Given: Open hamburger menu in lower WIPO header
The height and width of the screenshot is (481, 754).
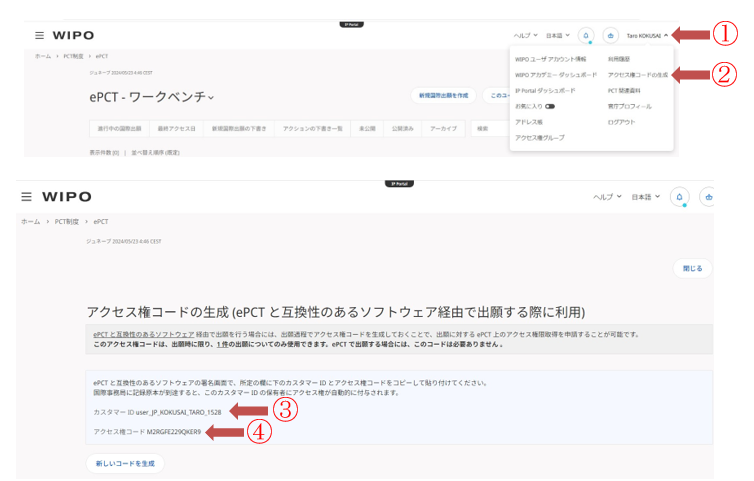Looking at the screenshot, I should click(x=26, y=197).
